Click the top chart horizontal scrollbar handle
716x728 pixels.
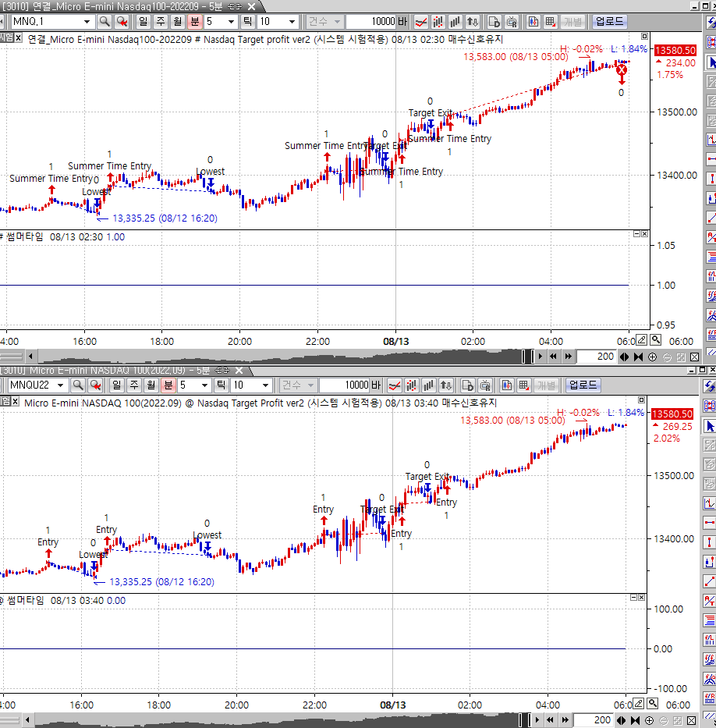pyautogui.click(x=527, y=357)
